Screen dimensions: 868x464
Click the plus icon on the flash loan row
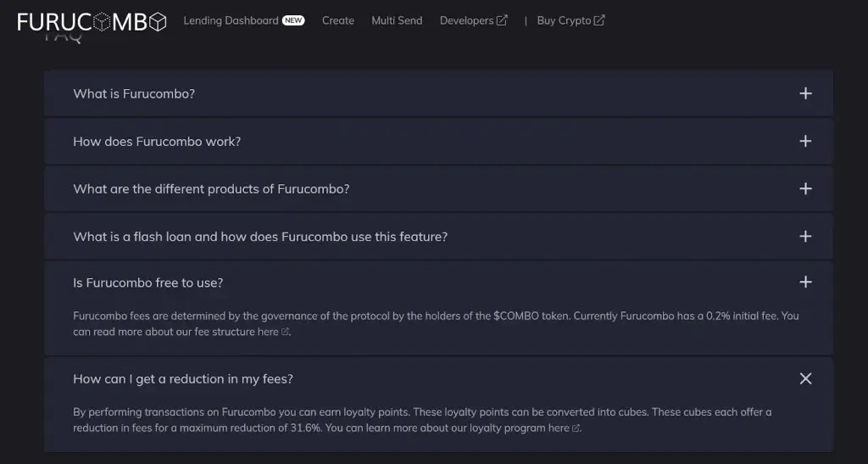pos(805,237)
